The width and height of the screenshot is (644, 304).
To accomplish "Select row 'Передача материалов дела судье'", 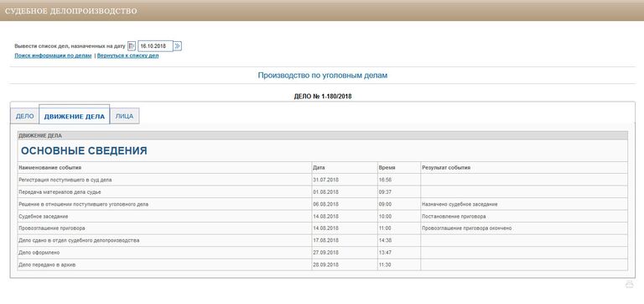I will [x=322, y=192].
